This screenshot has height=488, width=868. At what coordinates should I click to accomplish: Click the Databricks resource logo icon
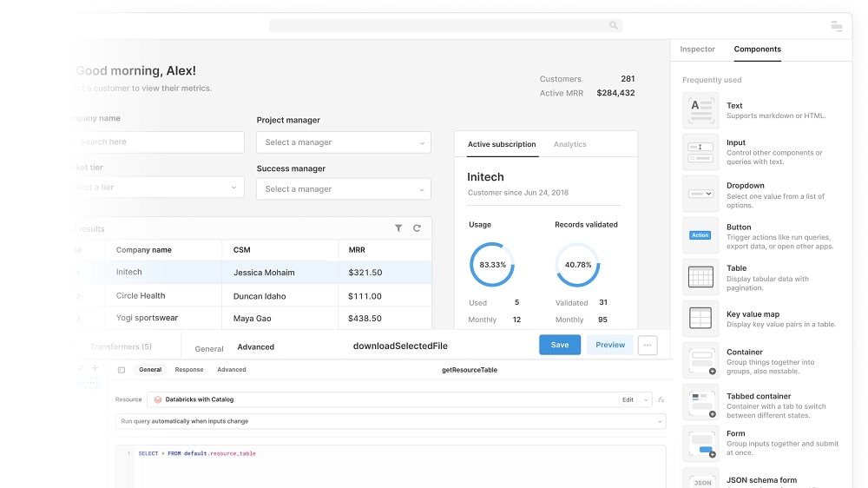[x=158, y=399]
